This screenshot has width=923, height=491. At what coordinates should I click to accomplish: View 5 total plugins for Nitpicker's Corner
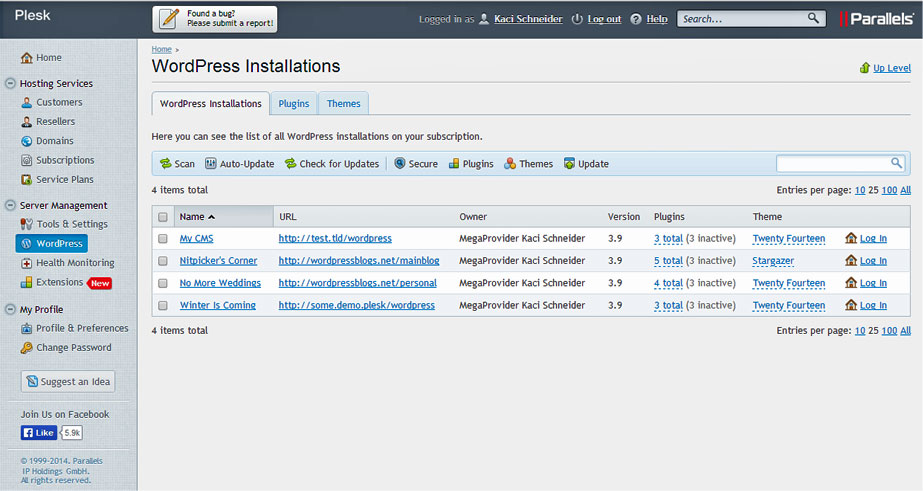coord(668,261)
